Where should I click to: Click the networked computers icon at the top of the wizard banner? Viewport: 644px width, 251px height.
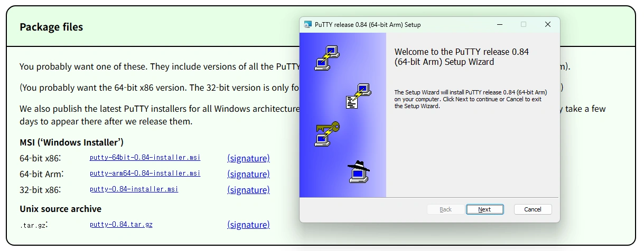(327, 58)
